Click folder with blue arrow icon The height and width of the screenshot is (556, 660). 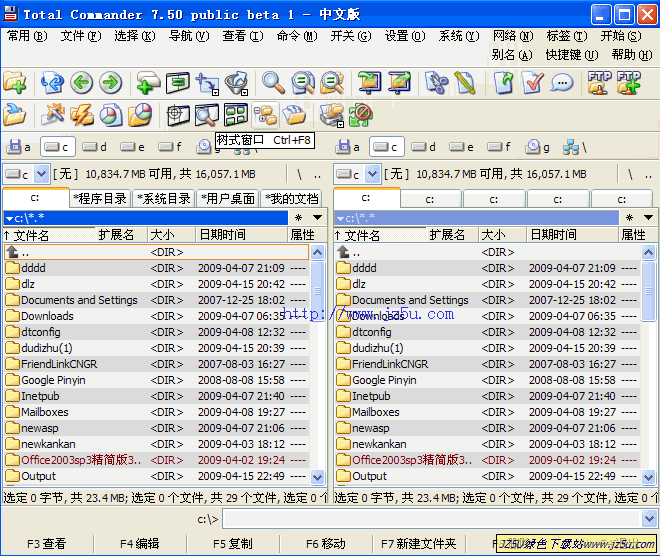click(x=15, y=115)
